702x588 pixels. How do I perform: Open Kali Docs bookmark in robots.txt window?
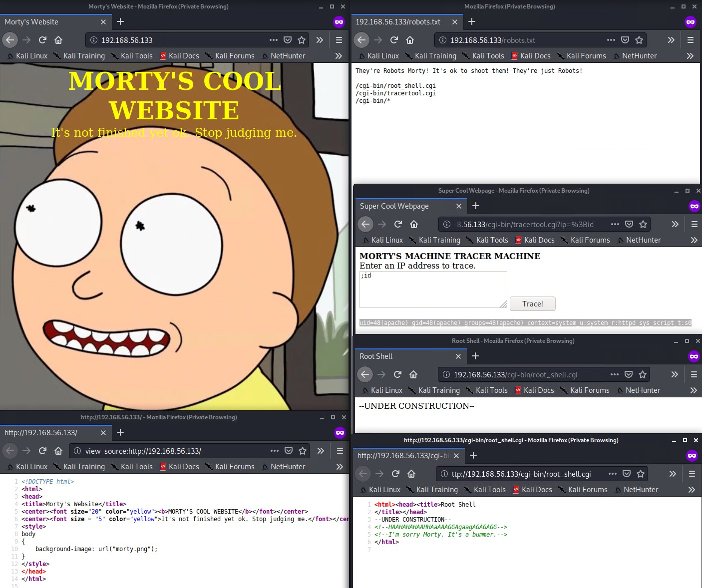(x=531, y=56)
